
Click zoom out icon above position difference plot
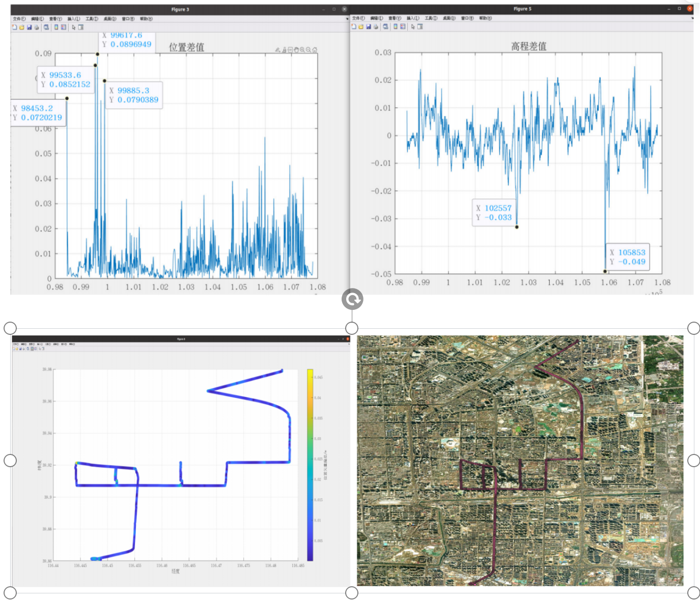pyautogui.click(x=309, y=50)
